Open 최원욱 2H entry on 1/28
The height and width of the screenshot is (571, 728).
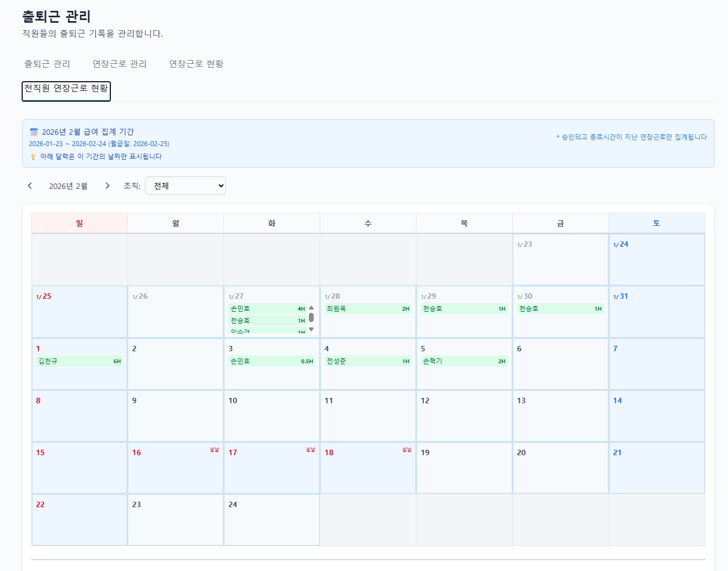click(368, 309)
